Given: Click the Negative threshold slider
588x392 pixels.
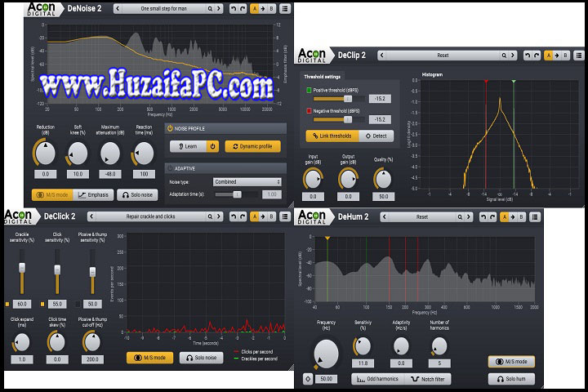Looking at the screenshot, I should (339, 120).
